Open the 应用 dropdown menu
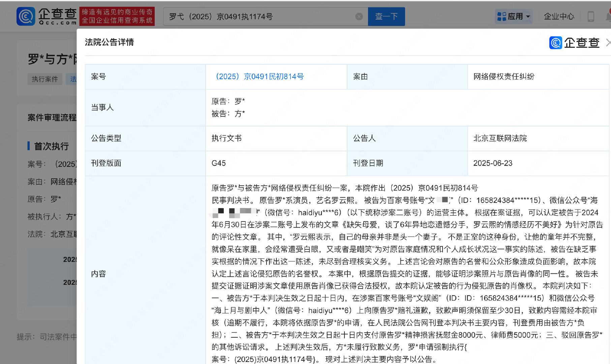The width and height of the screenshot is (611, 364). (514, 16)
